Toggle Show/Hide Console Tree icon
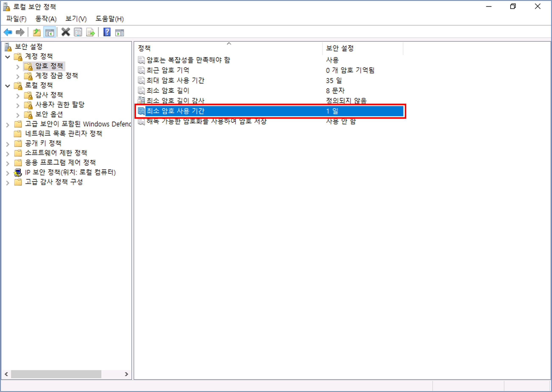552x392 pixels. (x=50, y=32)
